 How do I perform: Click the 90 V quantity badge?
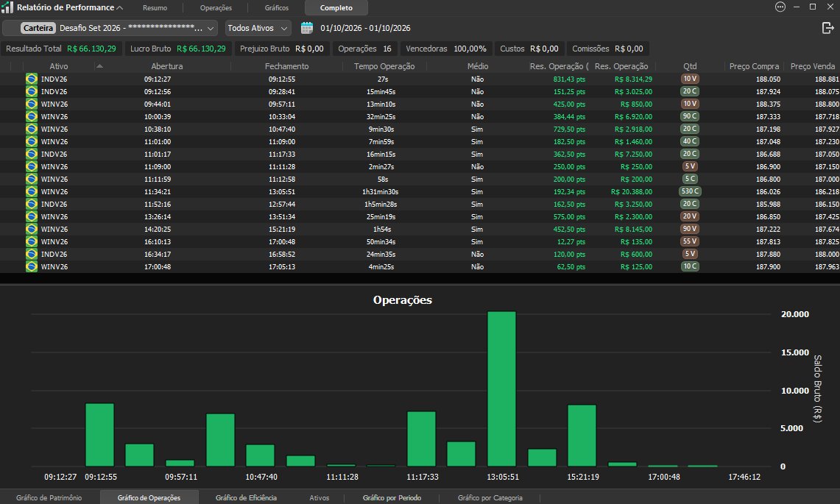tap(690, 229)
